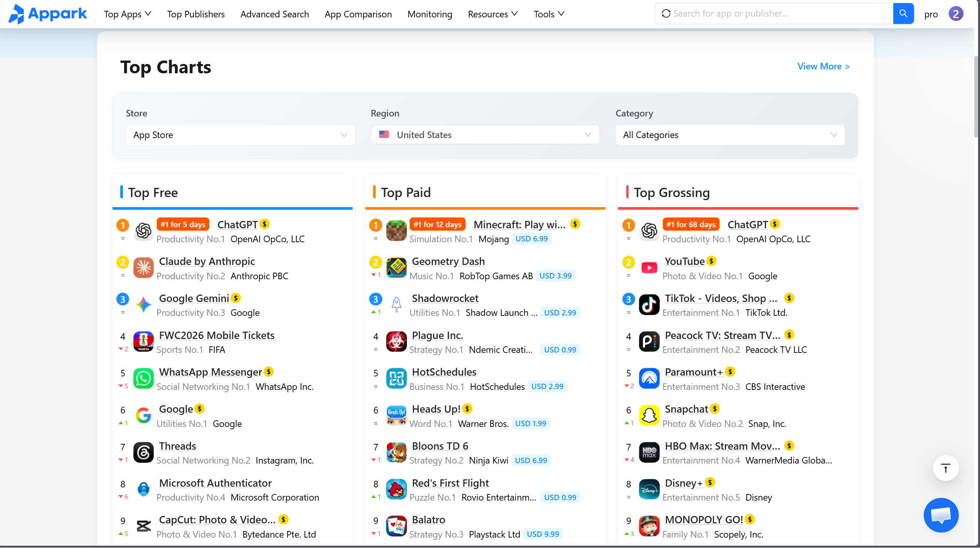Click the RobTop Games AB publisher name
This screenshot has height=548, width=980.
click(x=496, y=276)
